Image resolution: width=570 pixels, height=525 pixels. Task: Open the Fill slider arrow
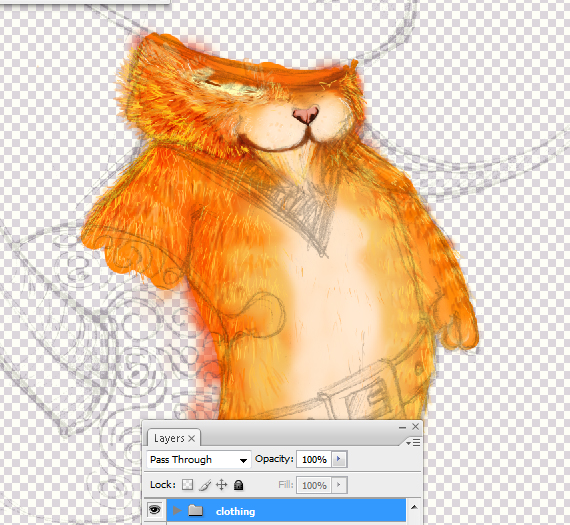(339, 485)
